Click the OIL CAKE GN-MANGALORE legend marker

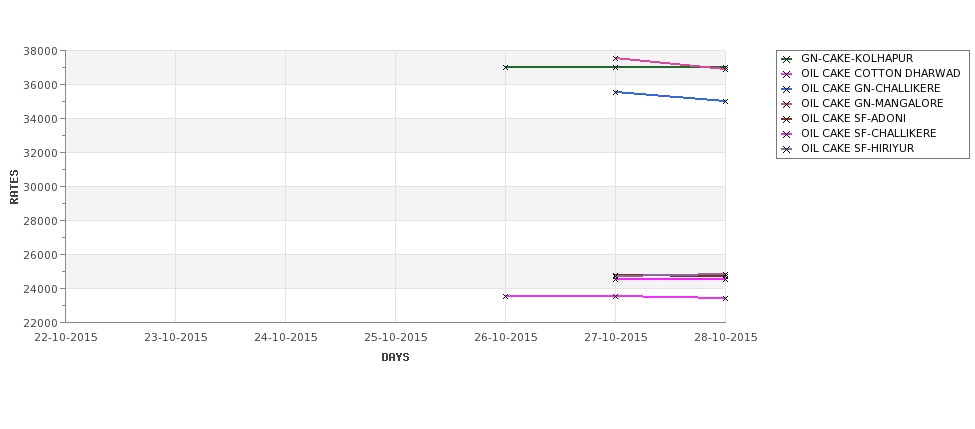[x=786, y=104]
